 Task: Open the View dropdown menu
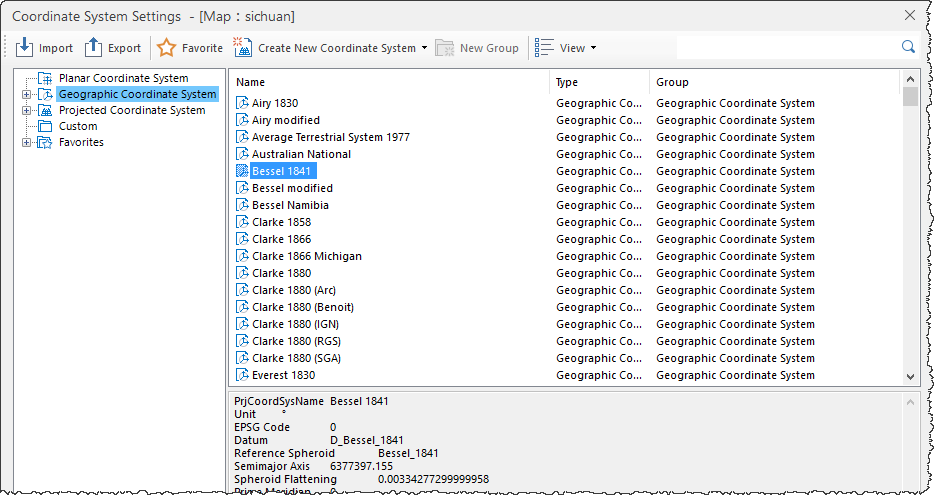[565, 48]
